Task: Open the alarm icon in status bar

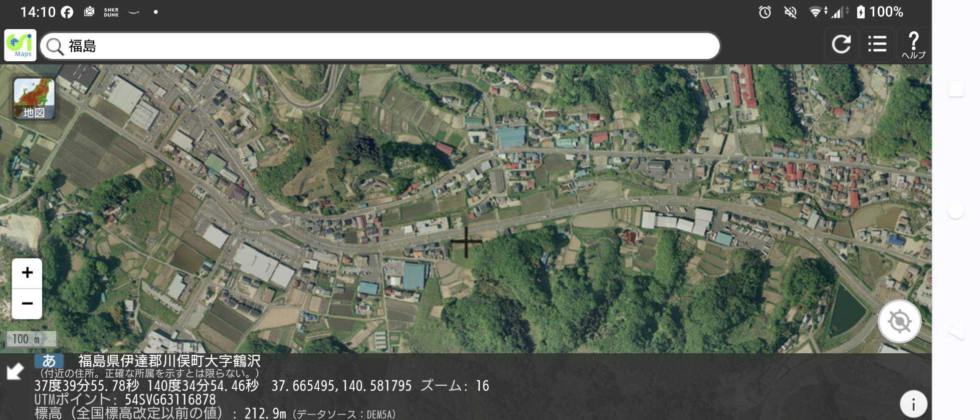Action: (x=765, y=12)
